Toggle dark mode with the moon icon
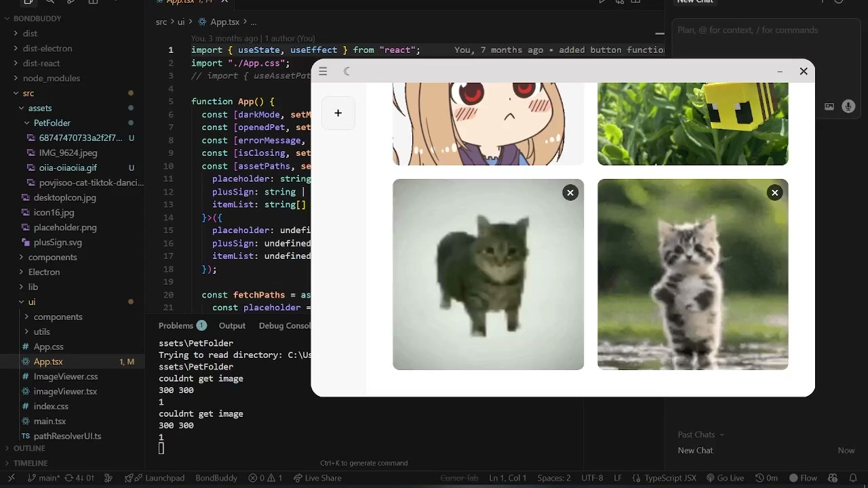 click(347, 71)
